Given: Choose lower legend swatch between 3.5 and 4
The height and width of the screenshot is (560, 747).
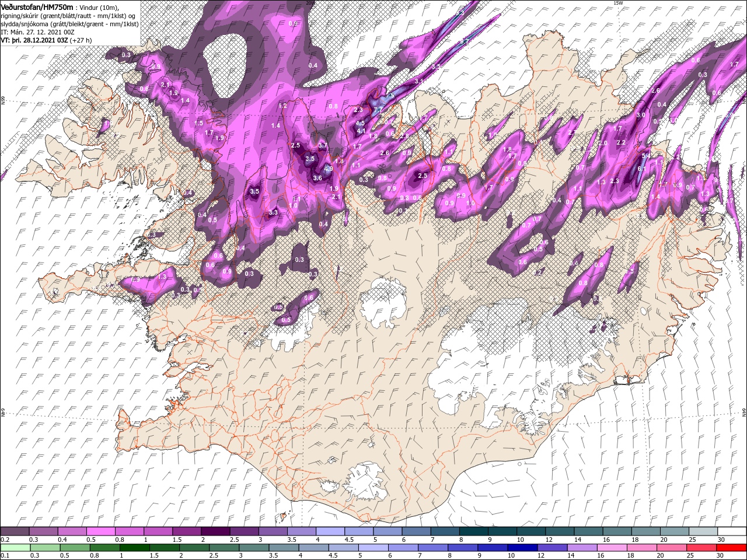Looking at the screenshot, I should tap(284, 548).
